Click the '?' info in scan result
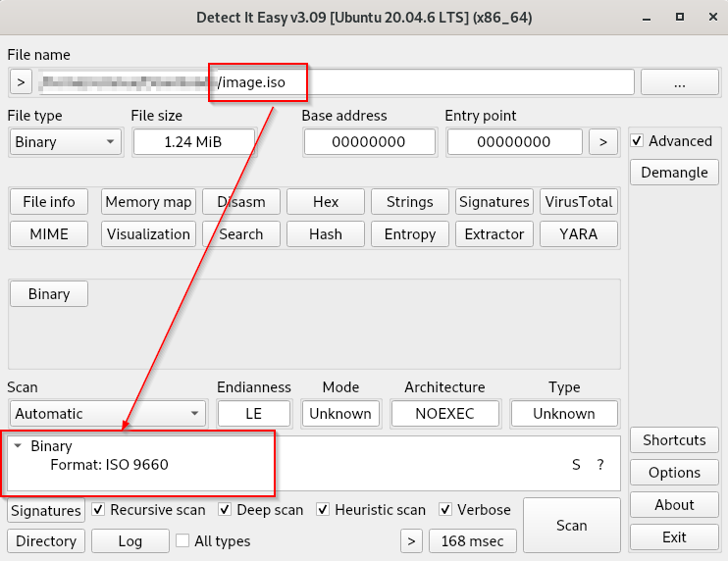This screenshot has height=561, width=728. [599, 465]
